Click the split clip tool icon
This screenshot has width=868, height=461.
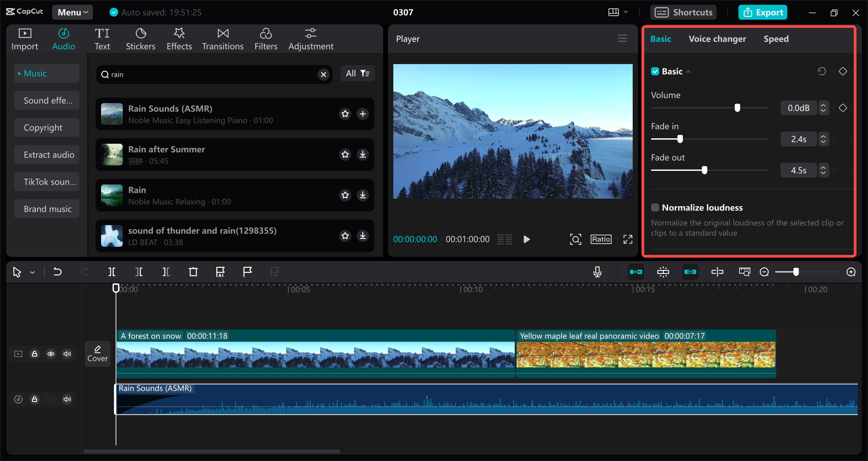pos(112,272)
